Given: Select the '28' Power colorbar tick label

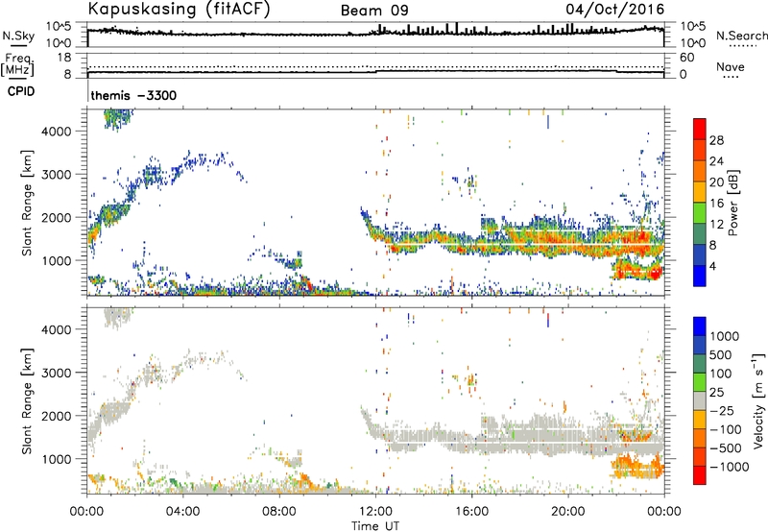Looking at the screenshot, I should 716,140.
